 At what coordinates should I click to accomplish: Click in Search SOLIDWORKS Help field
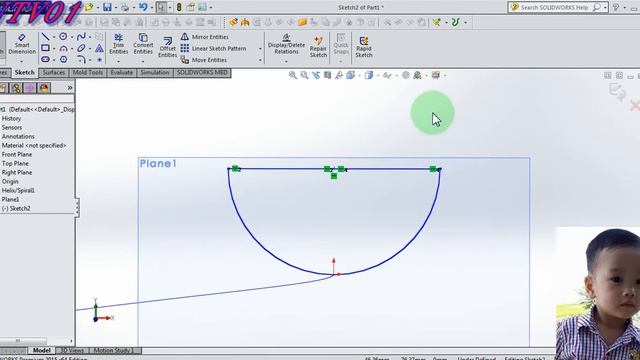[555, 7]
